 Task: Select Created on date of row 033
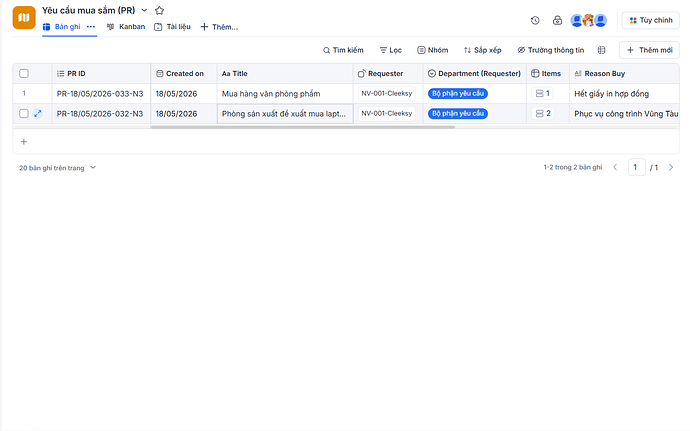point(184,94)
